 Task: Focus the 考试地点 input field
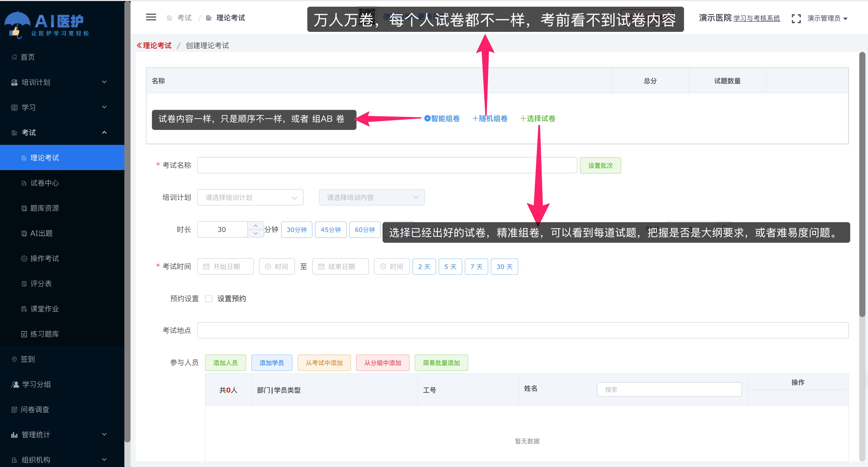click(523, 331)
